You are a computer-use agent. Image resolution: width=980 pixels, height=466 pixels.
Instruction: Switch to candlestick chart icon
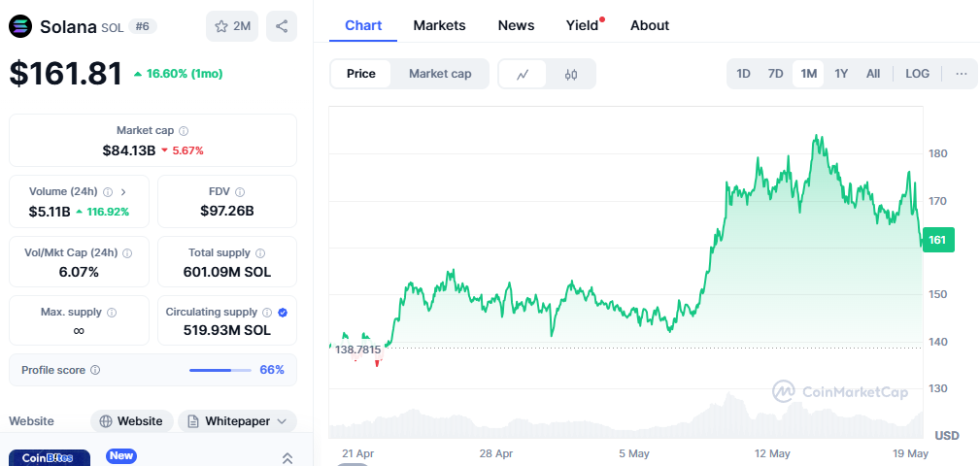pos(571,75)
